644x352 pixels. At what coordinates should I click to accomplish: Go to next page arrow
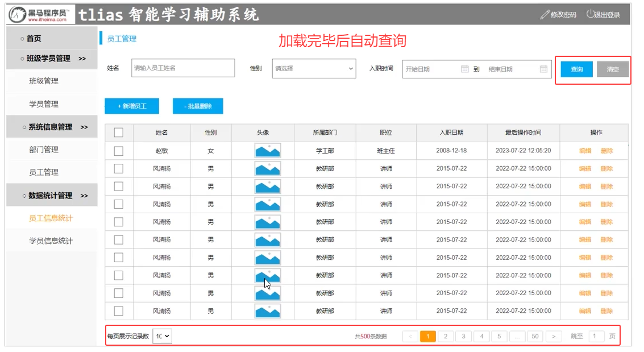[x=554, y=336]
